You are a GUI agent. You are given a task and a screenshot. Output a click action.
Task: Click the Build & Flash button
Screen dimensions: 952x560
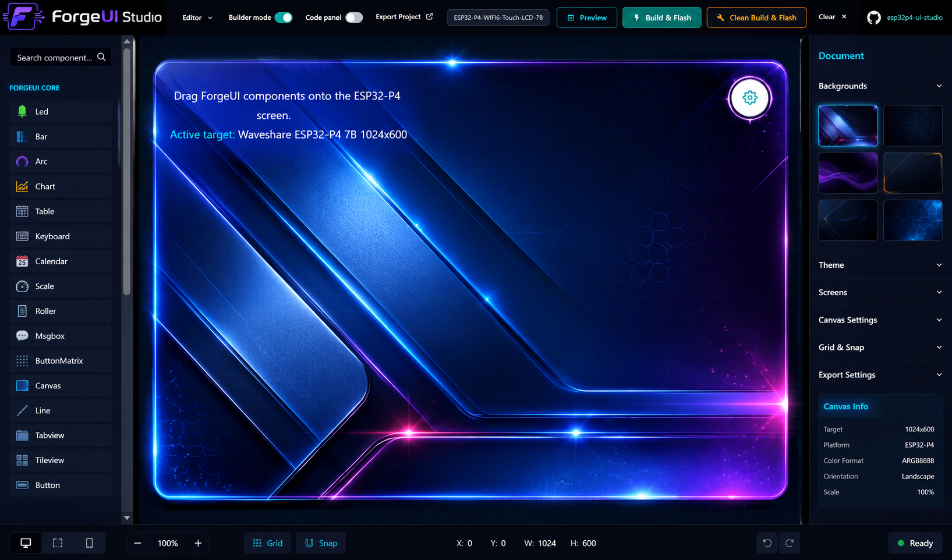coord(661,17)
